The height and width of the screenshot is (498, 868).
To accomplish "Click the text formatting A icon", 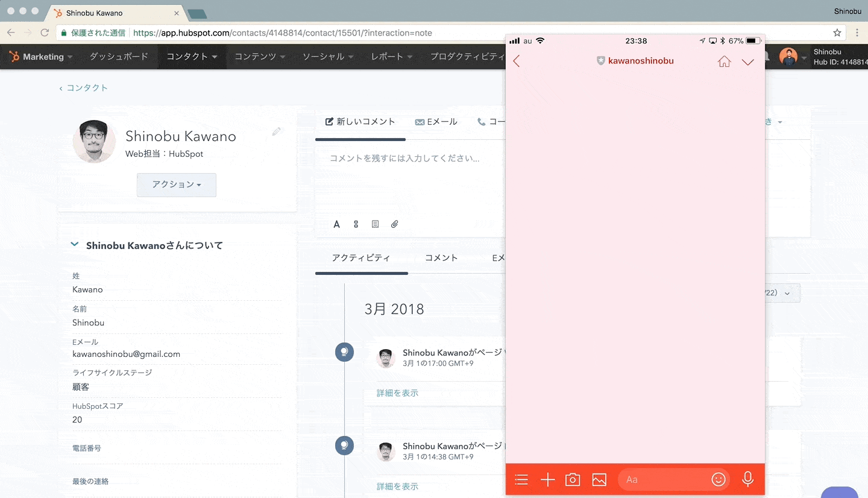I will point(337,224).
